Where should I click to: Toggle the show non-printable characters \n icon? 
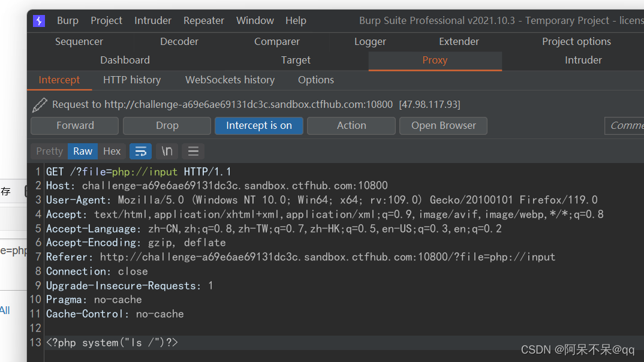tap(167, 152)
